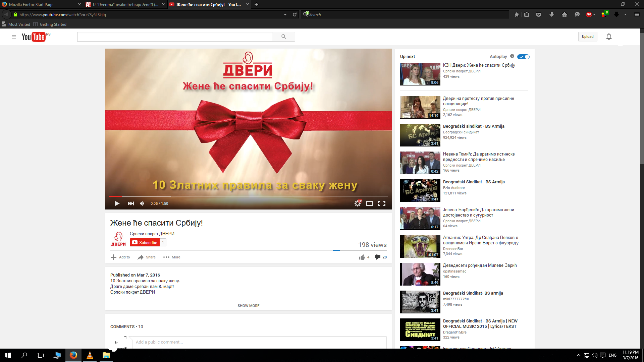Skip to next video in player
This screenshot has height=362, width=644.
(x=130, y=203)
